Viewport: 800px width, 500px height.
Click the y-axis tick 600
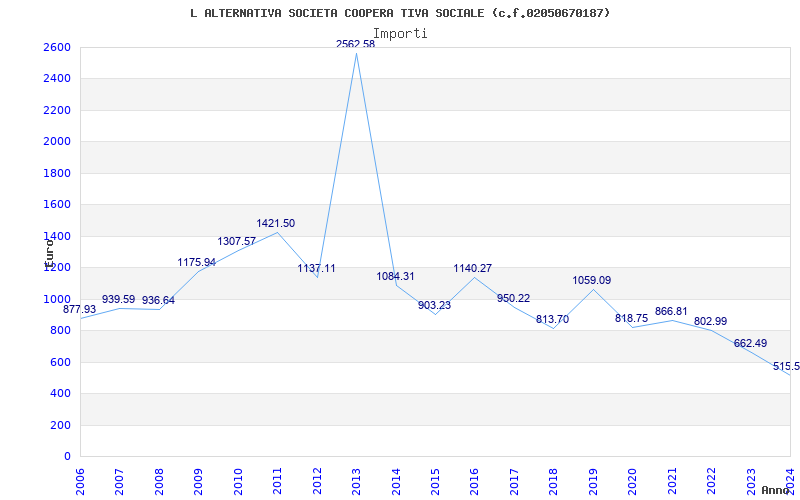point(60,362)
